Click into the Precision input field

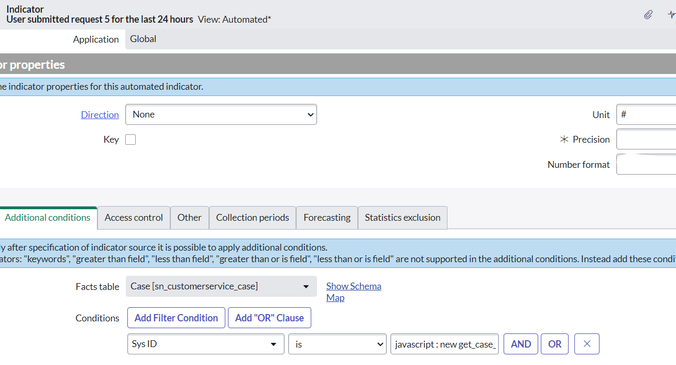646,139
